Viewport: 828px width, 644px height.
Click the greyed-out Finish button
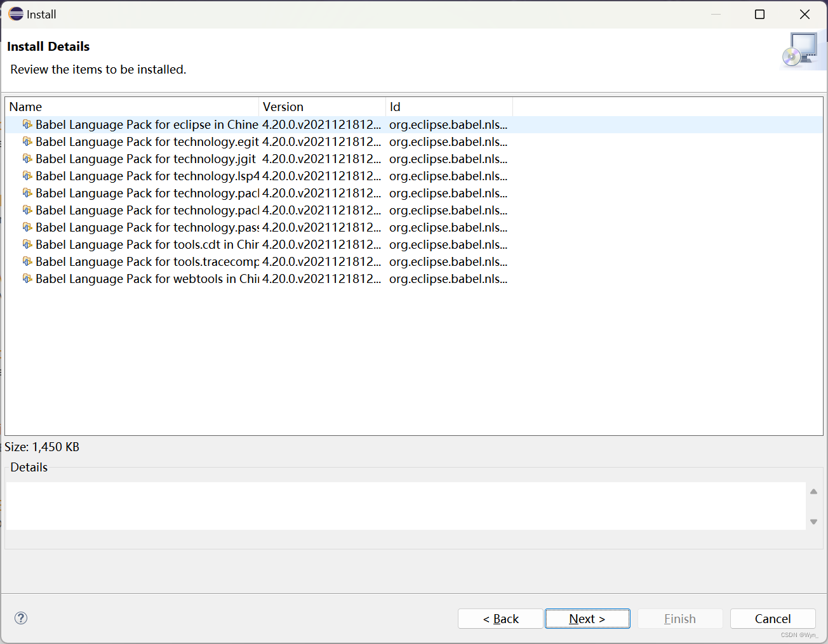pos(680,619)
